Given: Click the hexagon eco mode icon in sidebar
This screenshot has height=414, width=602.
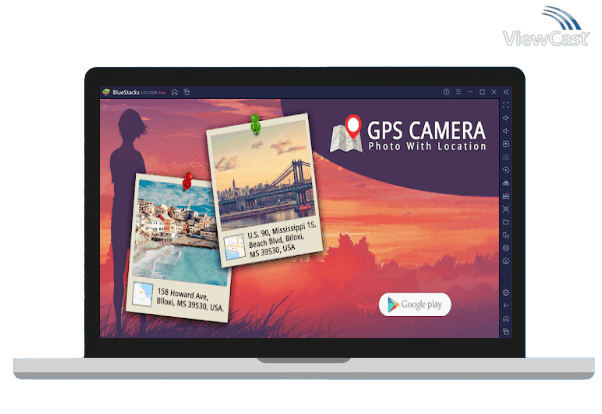Looking at the screenshot, I should point(506,248).
